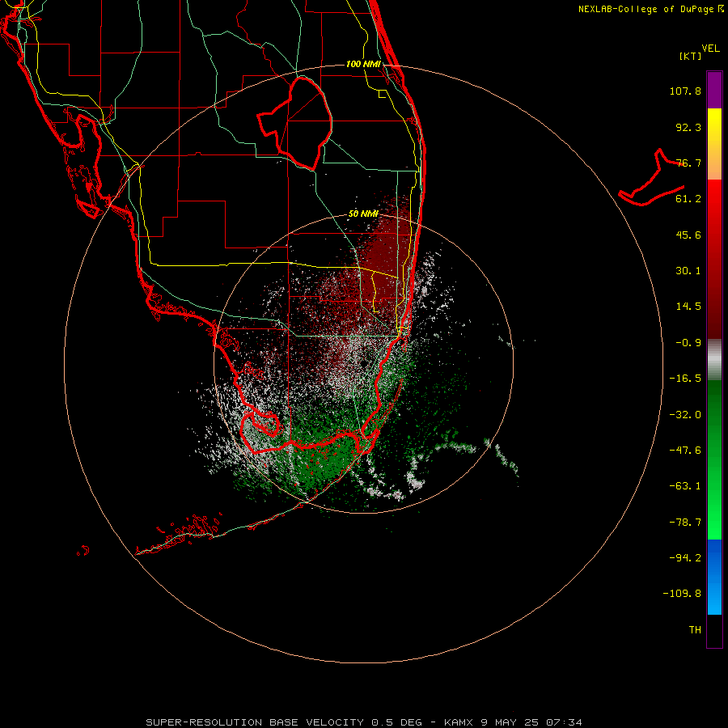Screen dimensions: 728x728
Task: Click the blue segment of velocity scale
Action: (x=714, y=577)
